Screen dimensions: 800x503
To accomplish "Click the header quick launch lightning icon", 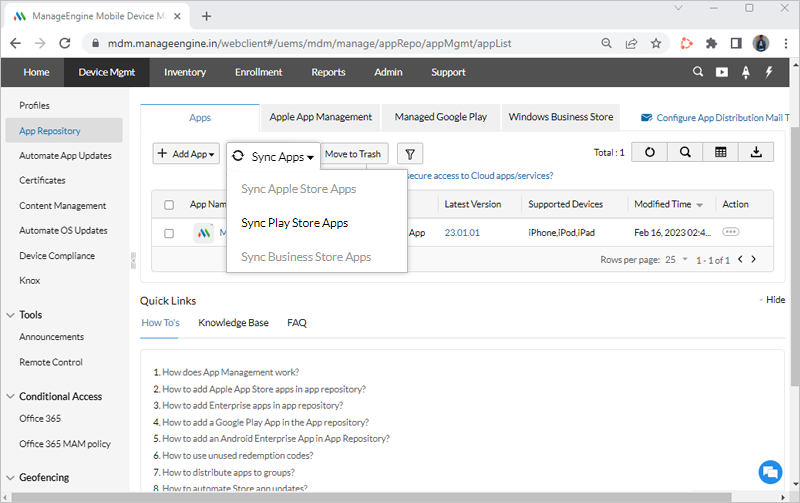I will coord(769,72).
